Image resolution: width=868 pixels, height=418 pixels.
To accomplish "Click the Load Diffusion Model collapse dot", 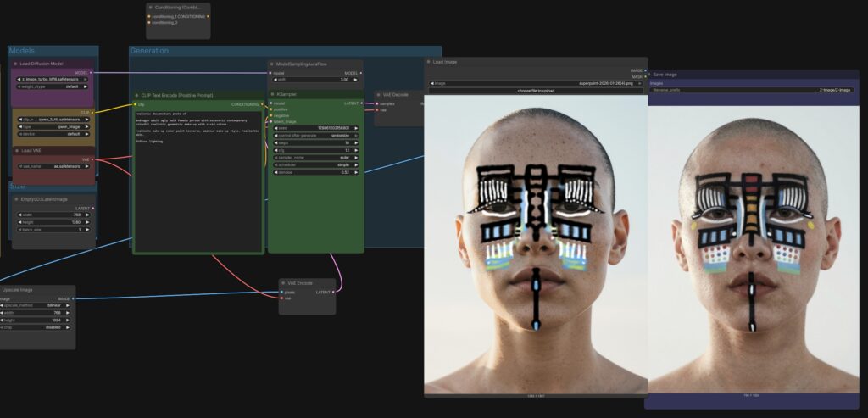I will pos(15,63).
